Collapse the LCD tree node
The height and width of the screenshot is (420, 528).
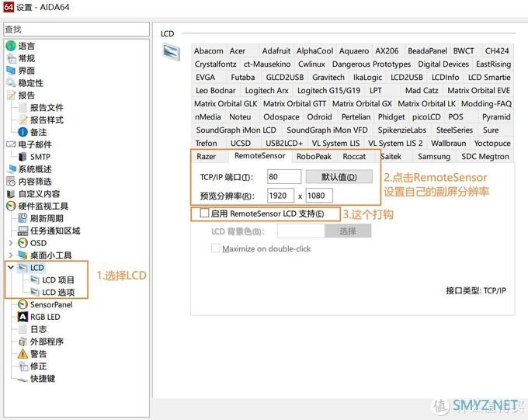(x=11, y=267)
